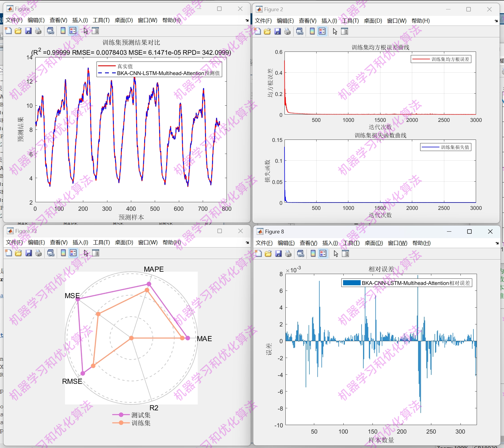Open 桌面(D) menu in Figure 12
Viewport: 504px width, 448px height.
click(x=124, y=242)
